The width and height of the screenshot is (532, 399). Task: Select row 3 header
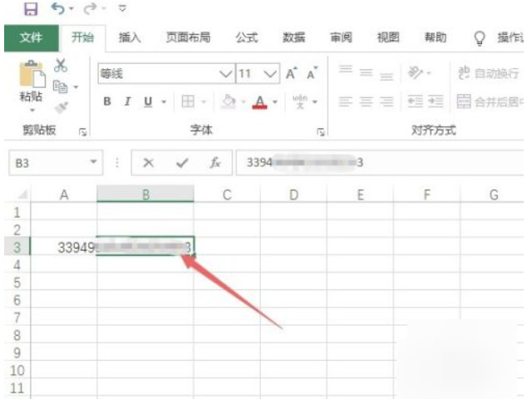[x=17, y=247]
